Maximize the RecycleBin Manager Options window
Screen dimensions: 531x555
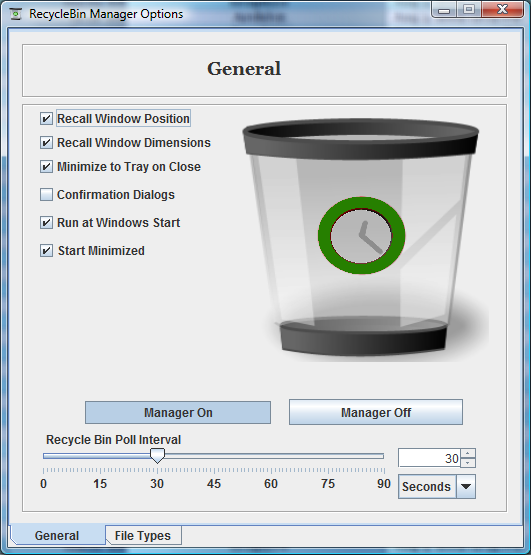coord(469,10)
